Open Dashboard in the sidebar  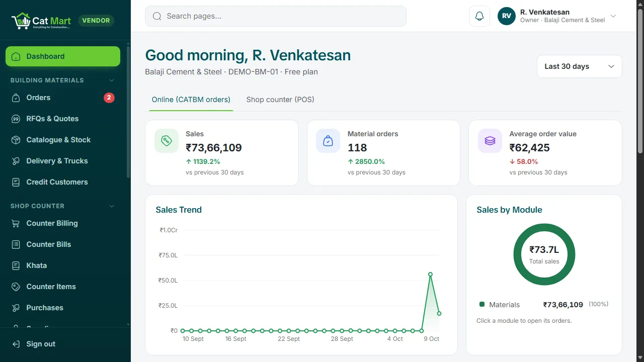(x=63, y=56)
